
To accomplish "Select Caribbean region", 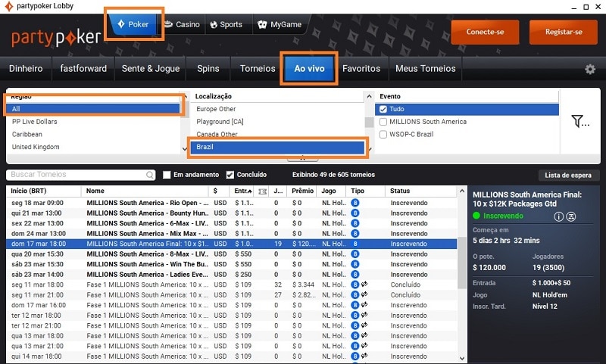I will [93, 135].
